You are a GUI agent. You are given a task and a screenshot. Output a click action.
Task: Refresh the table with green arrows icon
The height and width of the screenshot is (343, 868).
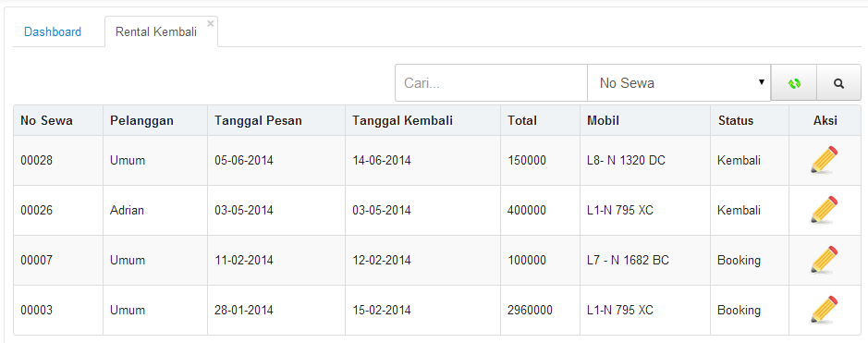794,83
